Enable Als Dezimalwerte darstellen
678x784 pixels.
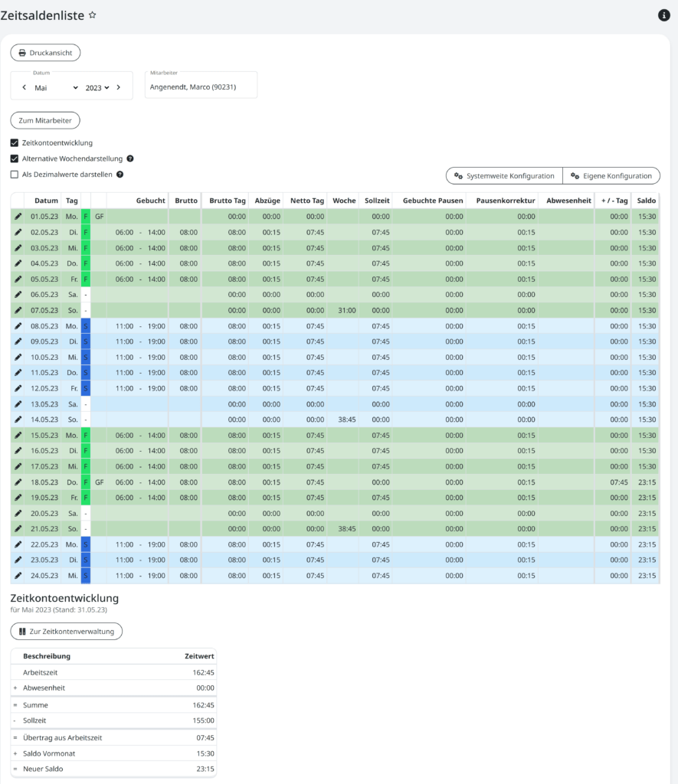coord(13,174)
